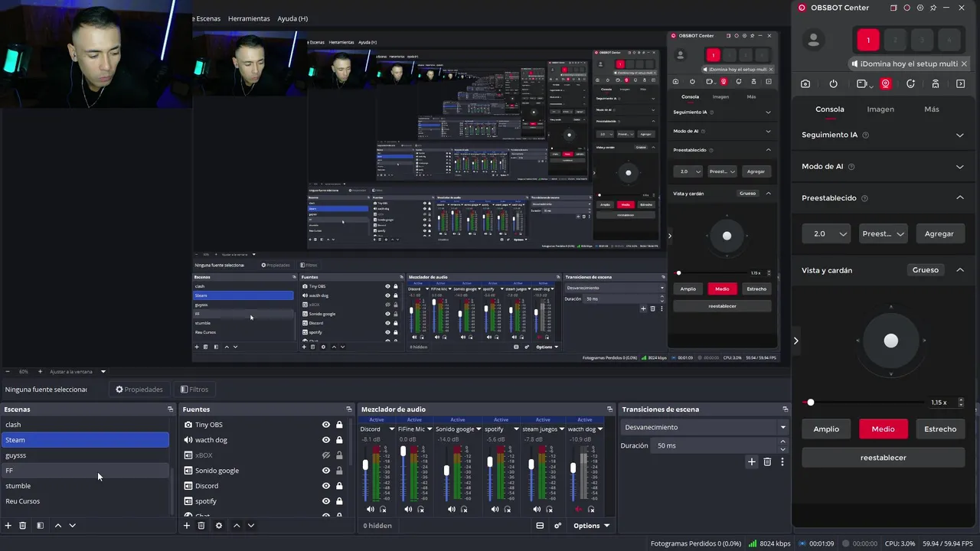Switch to the Más tab
Image resolution: width=980 pixels, height=551 pixels.
(932, 109)
